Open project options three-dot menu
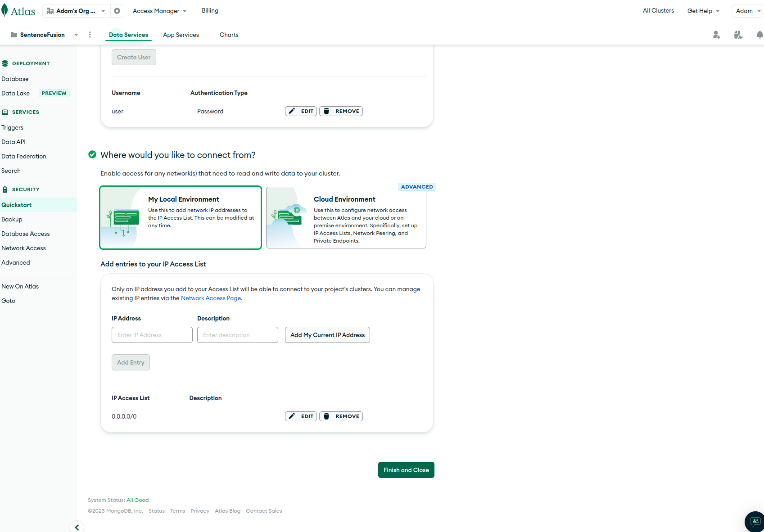 tap(90, 35)
